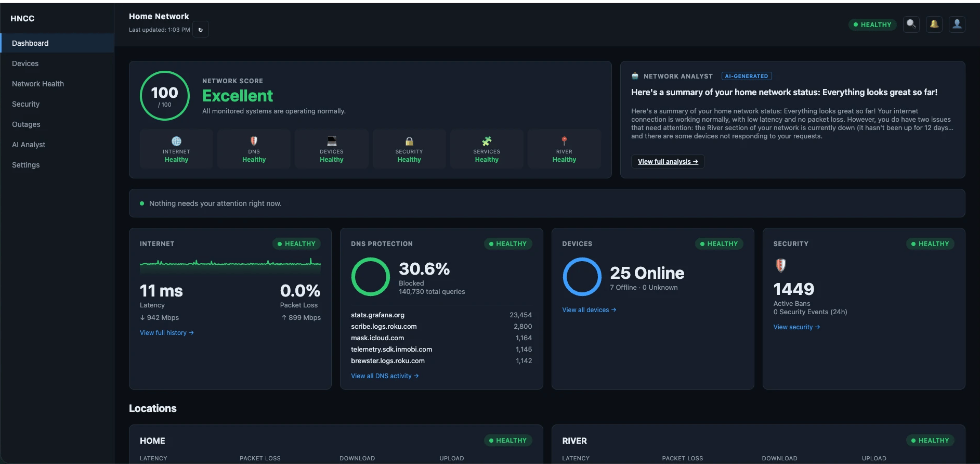980x464 pixels.
Task: Open the user profile icon
Action: [x=957, y=24]
